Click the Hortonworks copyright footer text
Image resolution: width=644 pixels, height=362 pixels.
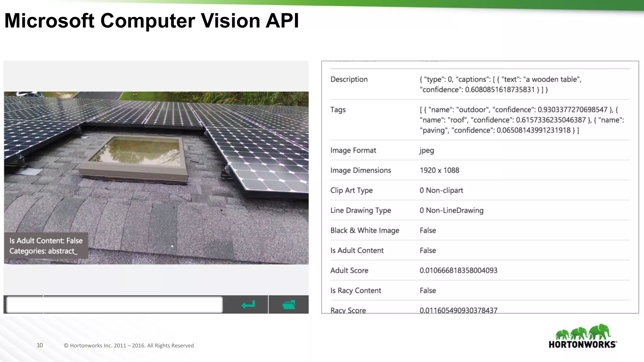(x=129, y=346)
